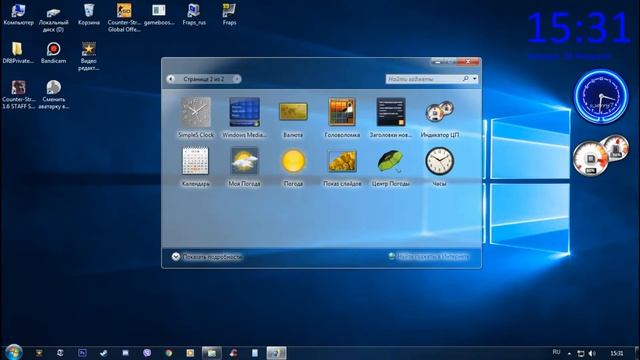This screenshot has width=640, height=360.
Task: Select the Видео редактор shortcut
Action: tap(89, 56)
